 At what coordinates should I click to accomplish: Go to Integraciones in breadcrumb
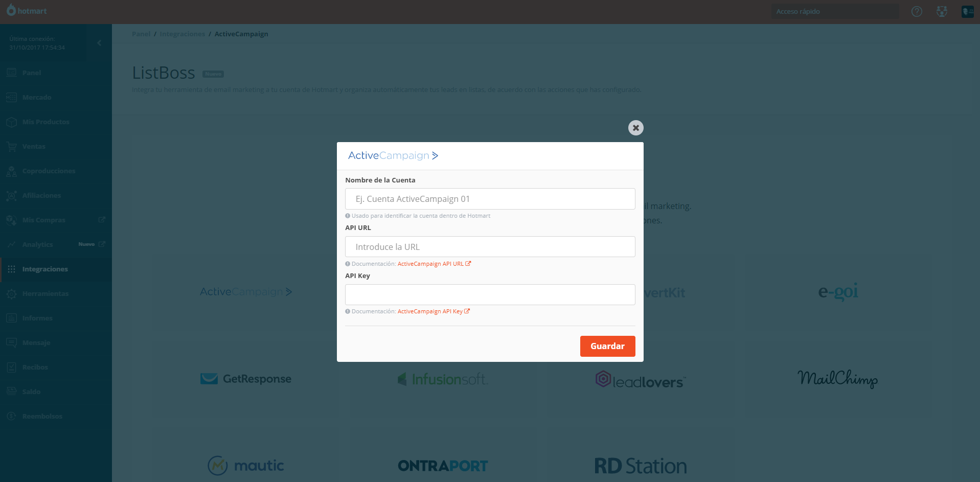pyautogui.click(x=182, y=34)
